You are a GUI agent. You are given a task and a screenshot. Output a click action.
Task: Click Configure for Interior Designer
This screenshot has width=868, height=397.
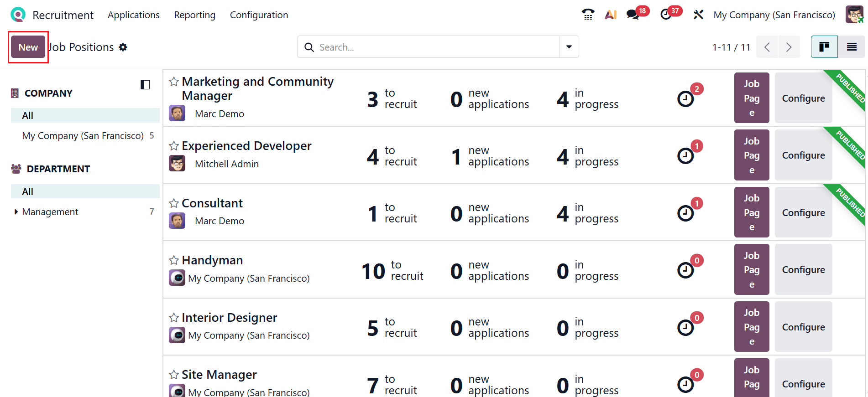click(804, 327)
